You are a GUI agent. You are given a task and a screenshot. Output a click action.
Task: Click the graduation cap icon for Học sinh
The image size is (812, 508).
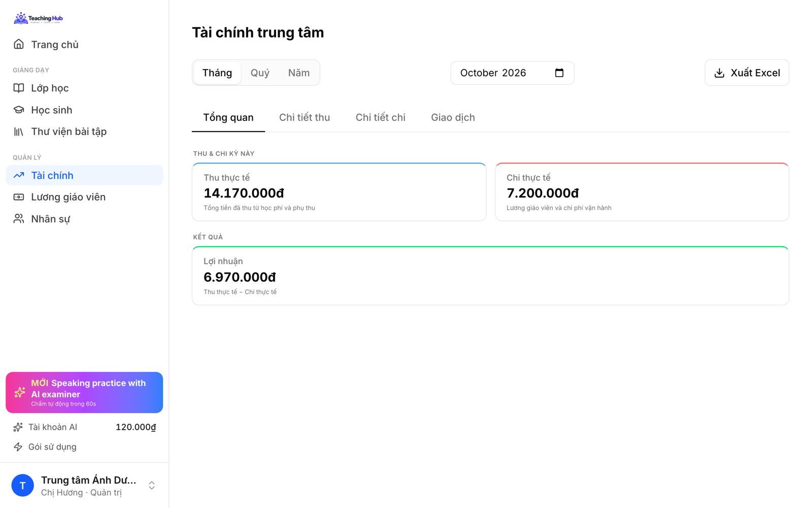click(19, 110)
